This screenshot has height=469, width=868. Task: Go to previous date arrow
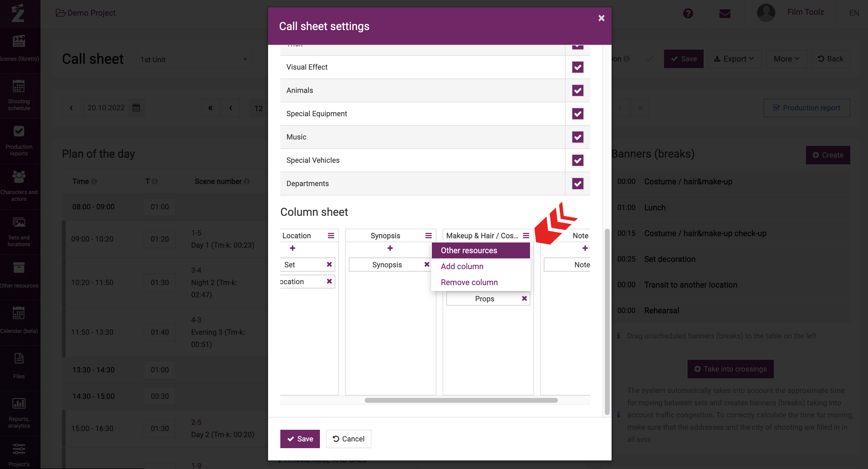click(x=71, y=108)
